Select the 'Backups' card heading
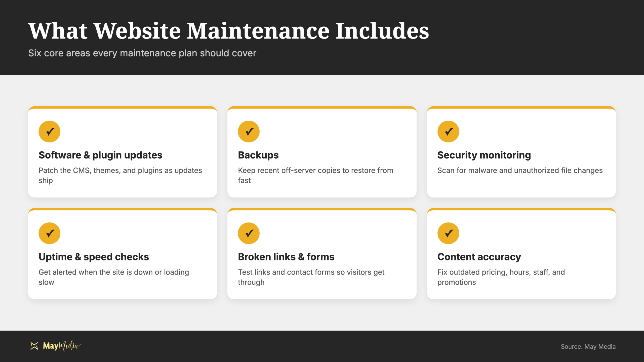Image resolution: width=644 pixels, height=362 pixels. [258, 155]
